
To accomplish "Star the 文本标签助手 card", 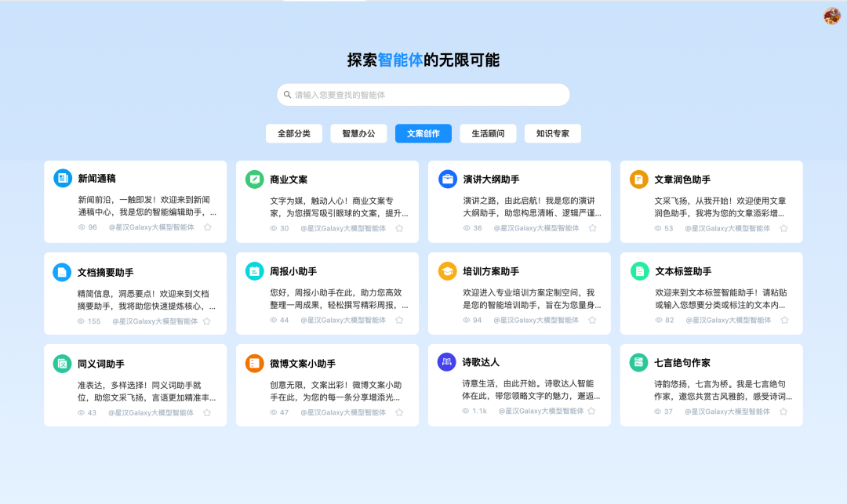I will [784, 320].
